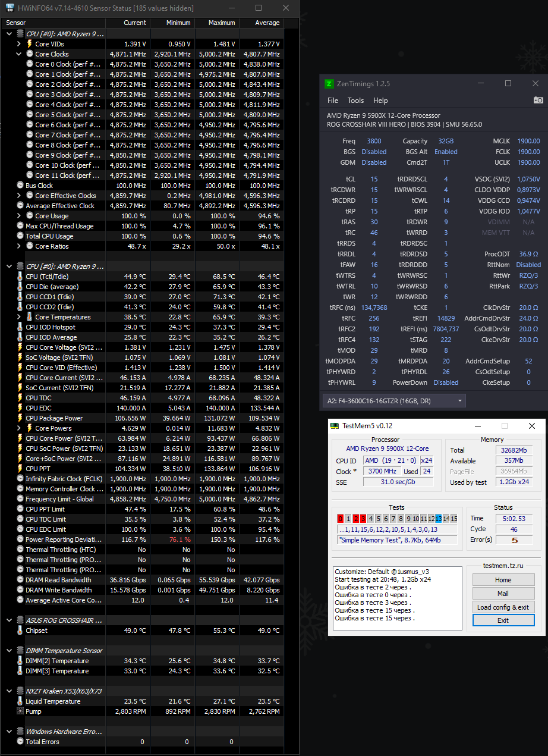Click the icon beside Total CPU Usage
548x756 pixels.
(x=20, y=236)
